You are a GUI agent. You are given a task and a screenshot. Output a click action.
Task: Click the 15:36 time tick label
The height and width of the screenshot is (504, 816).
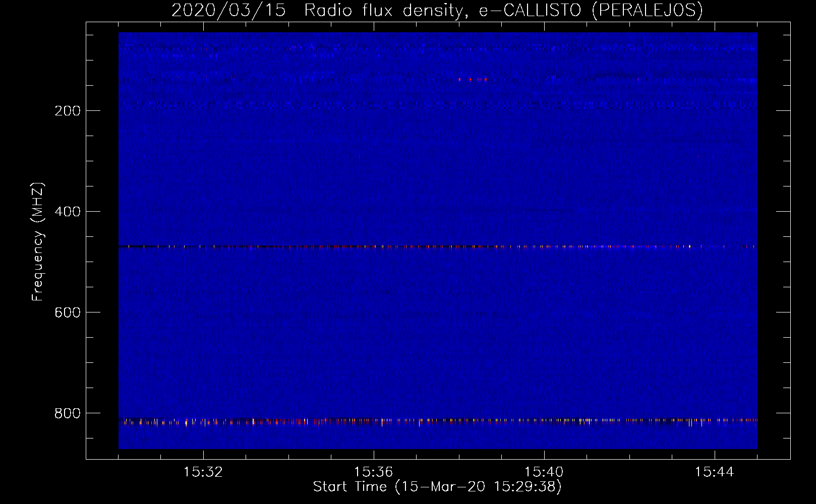[373, 472]
